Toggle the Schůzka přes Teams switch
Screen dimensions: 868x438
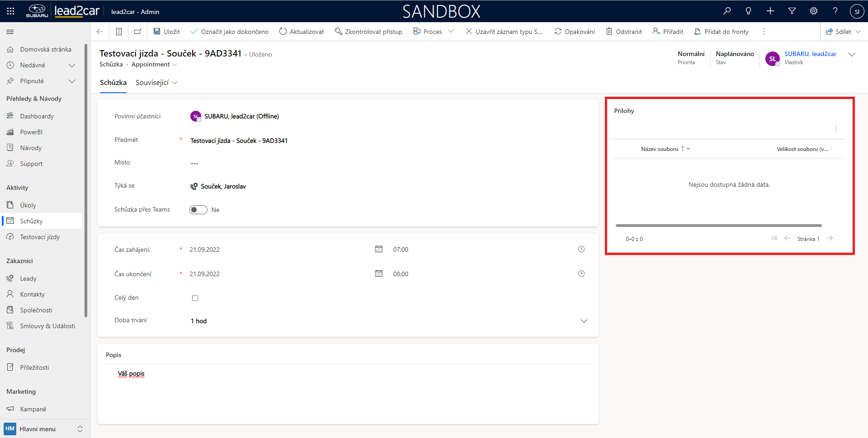coord(198,210)
